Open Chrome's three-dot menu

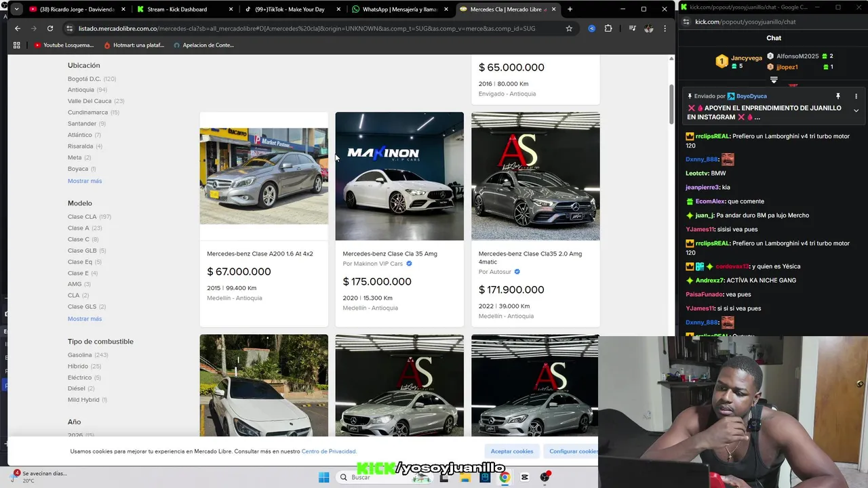coord(665,28)
